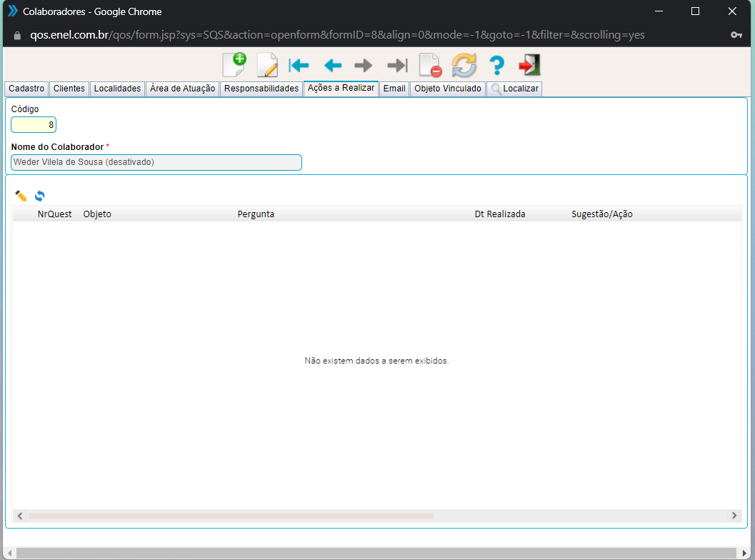Open help with the question mark icon
The width and height of the screenshot is (755, 560).
pos(496,66)
